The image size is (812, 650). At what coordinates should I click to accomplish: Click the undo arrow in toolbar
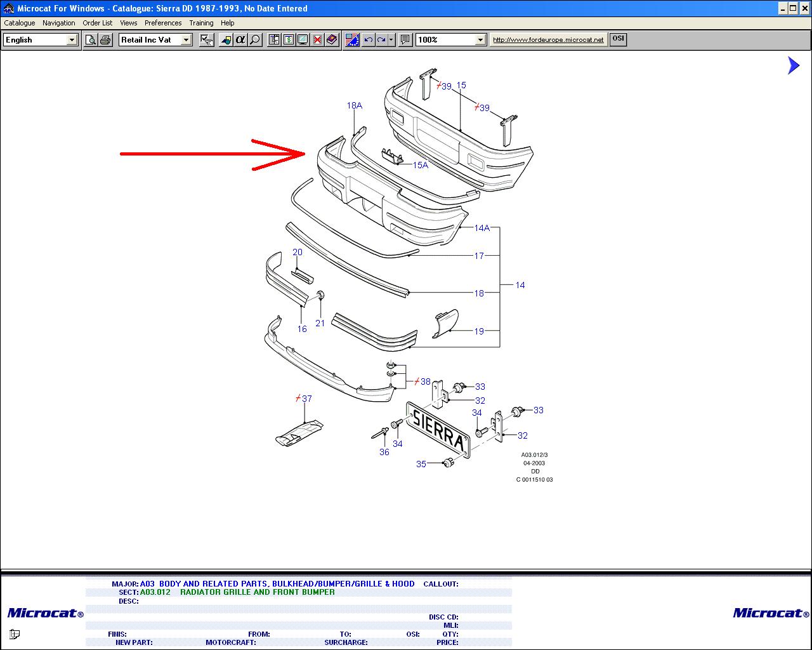tap(368, 40)
